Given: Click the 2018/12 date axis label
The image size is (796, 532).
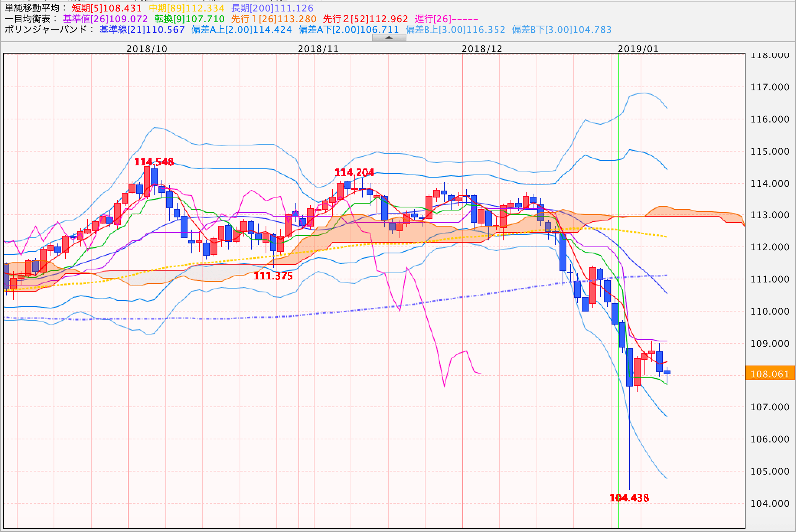Looking at the screenshot, I should [x=482, y=49].
